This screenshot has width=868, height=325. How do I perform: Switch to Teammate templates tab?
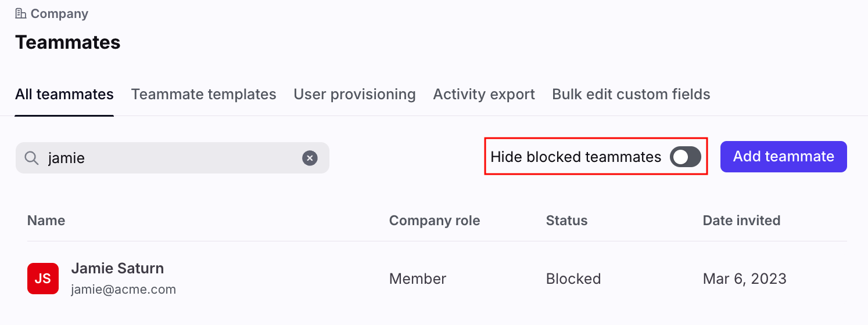point(204,95)
